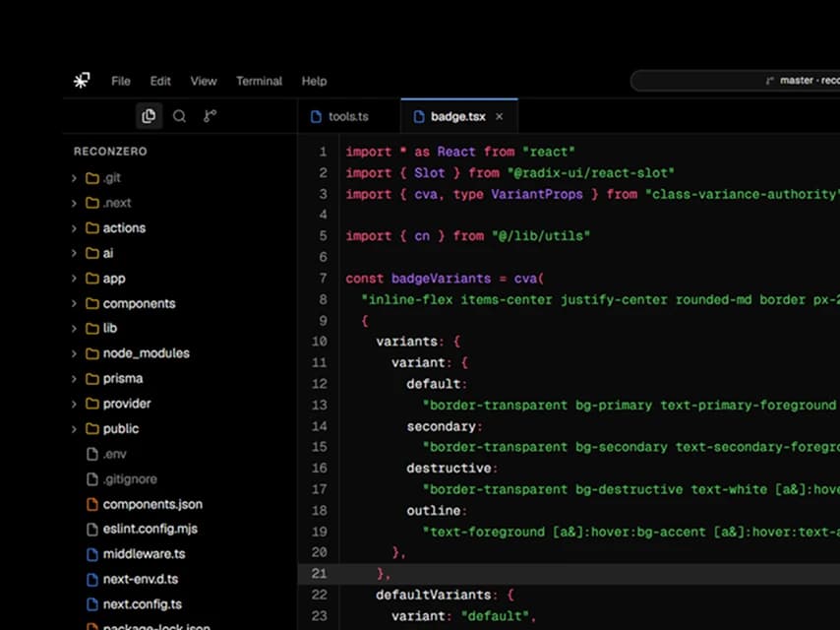Click the app folder icon
Image resolution: width=840 pixels, height=630 pixels.
tap(92, 279)
